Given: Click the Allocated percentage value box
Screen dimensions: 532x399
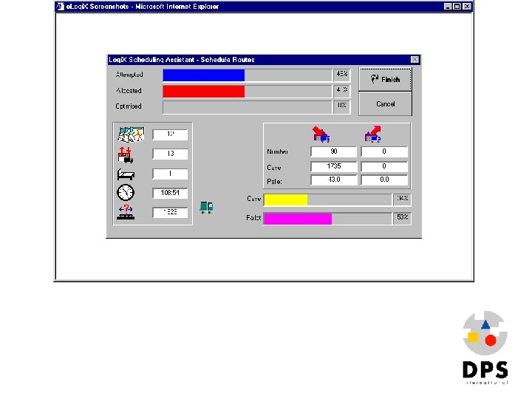Looking at the screenshot, I should click(x=342, y=90).
